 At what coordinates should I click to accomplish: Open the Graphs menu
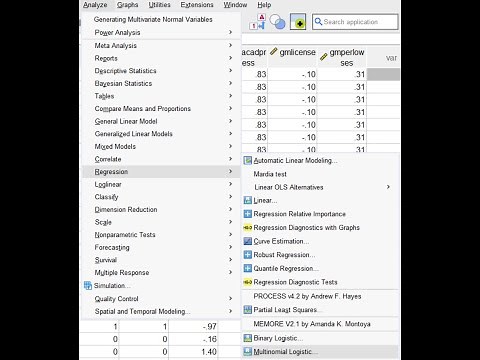127,5
